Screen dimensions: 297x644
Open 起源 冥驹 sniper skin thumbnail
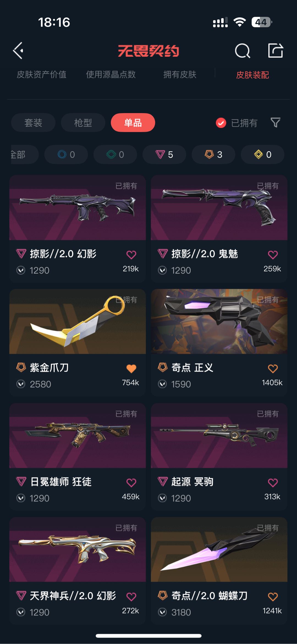click(x=219, y=436)
